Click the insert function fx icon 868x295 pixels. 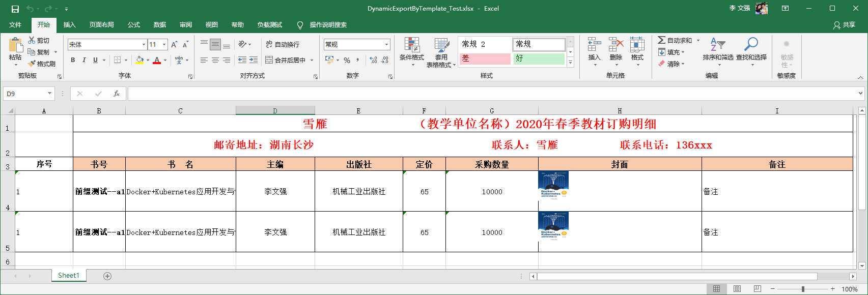(117, 94)
